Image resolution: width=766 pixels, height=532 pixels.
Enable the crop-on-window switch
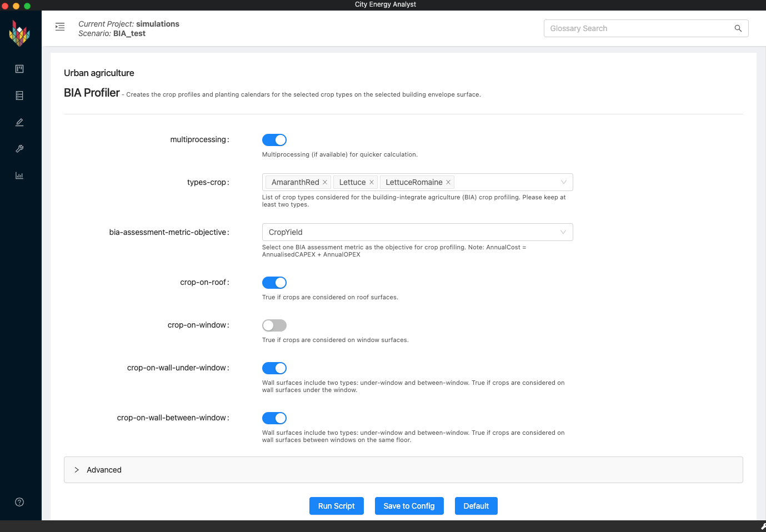(x=274, y=325)
